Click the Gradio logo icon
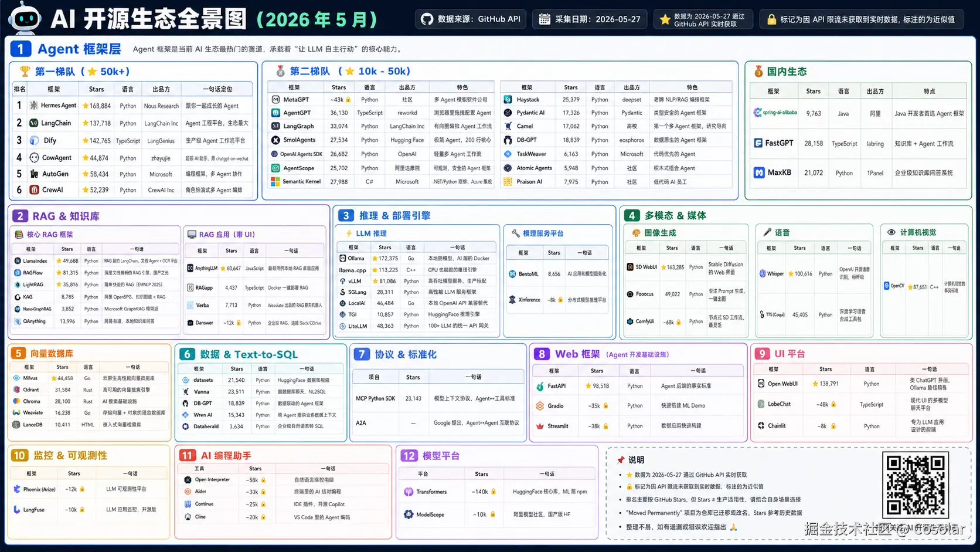Screen dimensions: 980x552 (540, 406)
